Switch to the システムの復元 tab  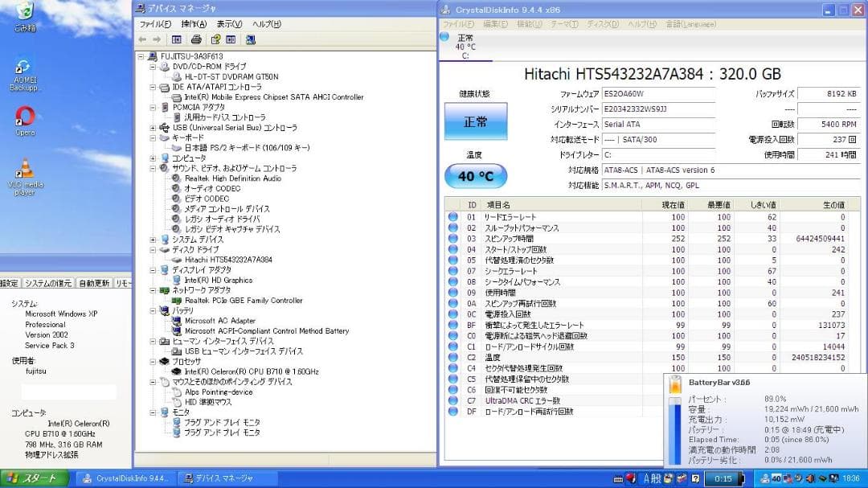coord(48,283)
